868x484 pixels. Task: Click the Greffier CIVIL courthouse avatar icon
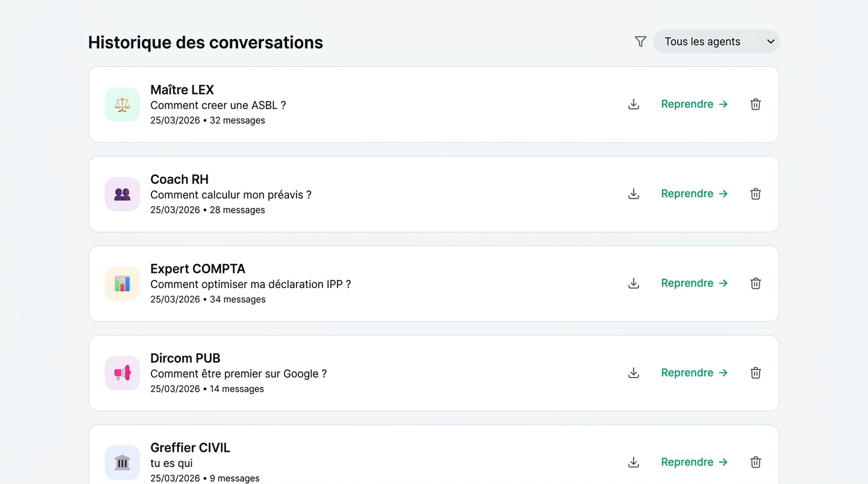tap(122, 463)
